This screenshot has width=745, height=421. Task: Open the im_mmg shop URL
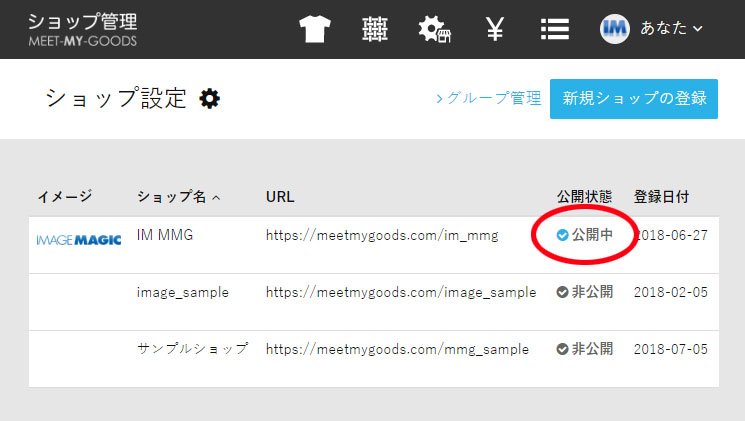point(381,235)
